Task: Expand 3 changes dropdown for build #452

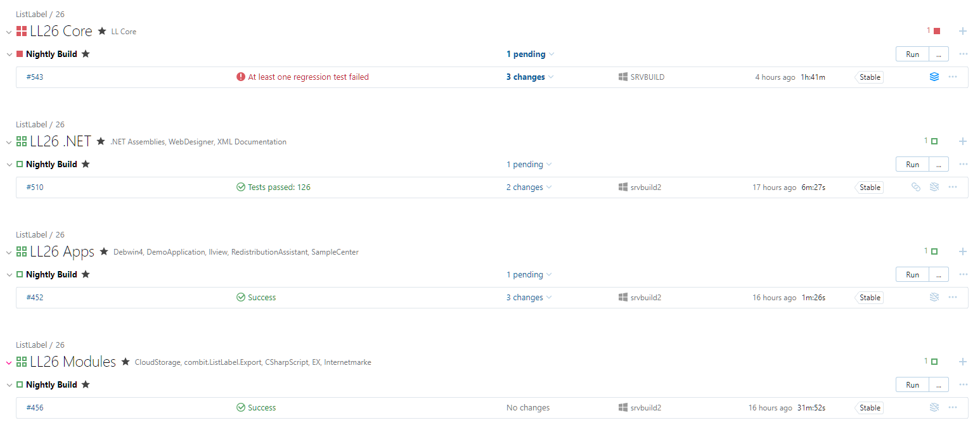Action: (529, 298)
